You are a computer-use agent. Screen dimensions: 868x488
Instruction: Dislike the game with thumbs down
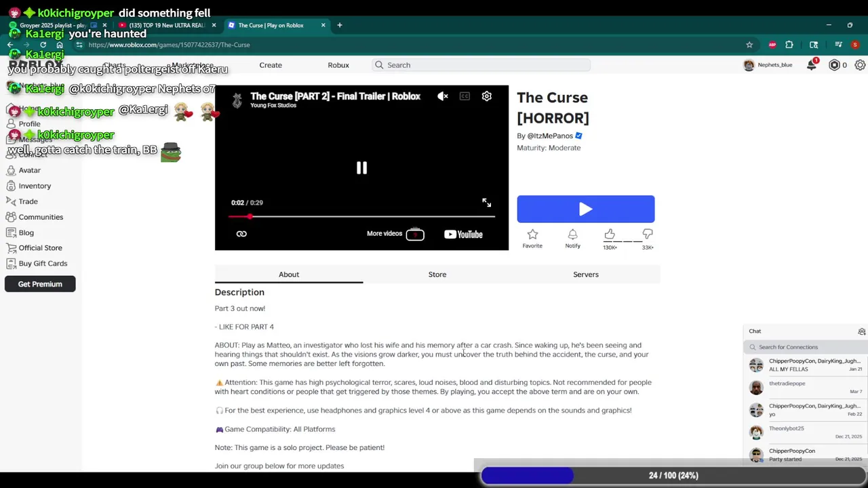[648, 235]
